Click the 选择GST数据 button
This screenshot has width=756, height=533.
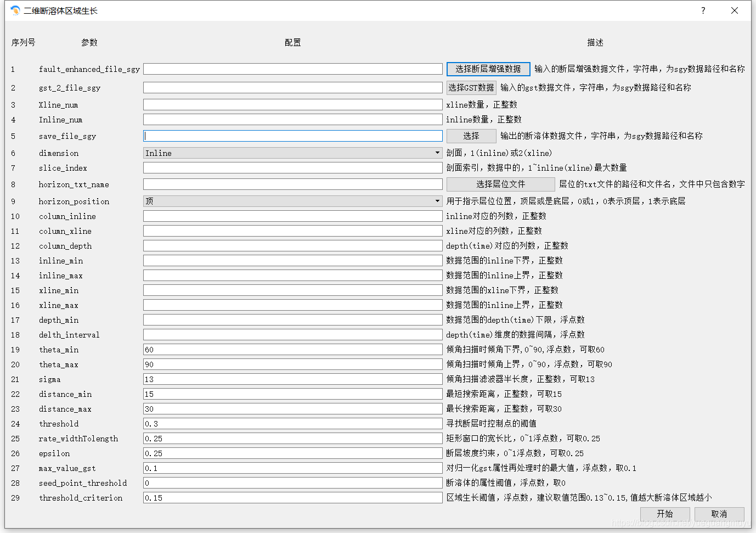tap(471, 87)
